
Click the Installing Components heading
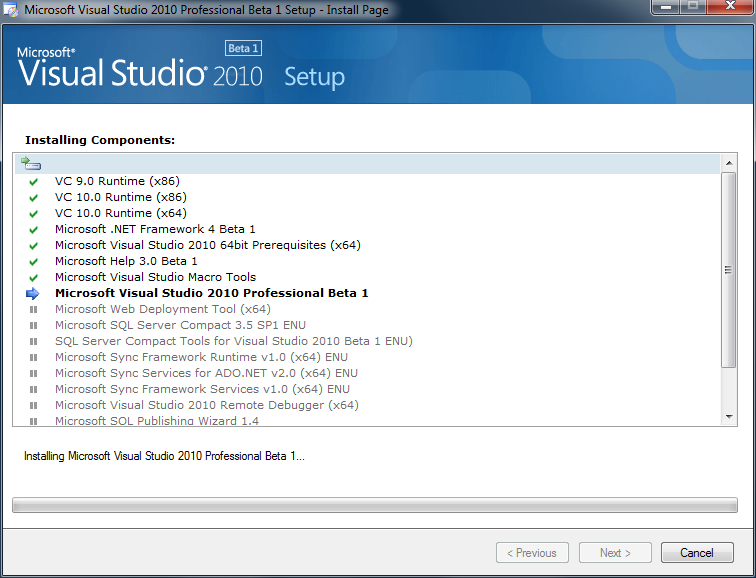click(x=100, y=140)
